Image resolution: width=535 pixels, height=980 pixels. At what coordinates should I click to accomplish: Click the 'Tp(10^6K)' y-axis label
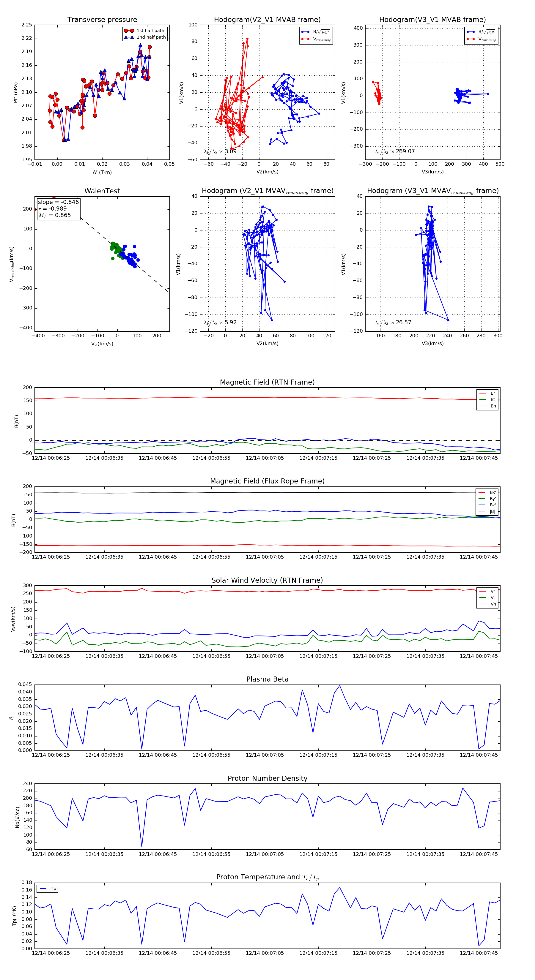click(x=15, y=916)
